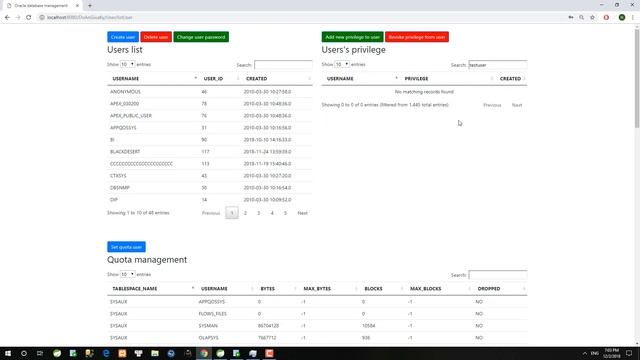640x360 pixels.
Task: Go back with the browser back arrow
Action: (7, 18)
